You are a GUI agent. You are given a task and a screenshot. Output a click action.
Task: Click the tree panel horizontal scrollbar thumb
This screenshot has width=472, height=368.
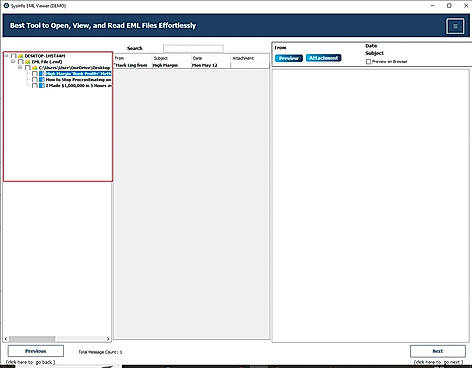(x=32, y=339)
